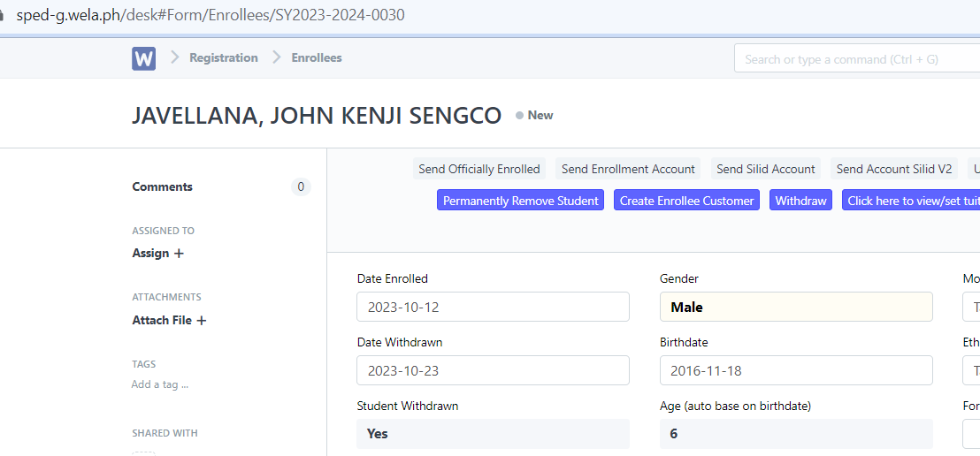Click the Send Officially Enrolled button
The height and width of the screenshot is (456, 980).
479,170
